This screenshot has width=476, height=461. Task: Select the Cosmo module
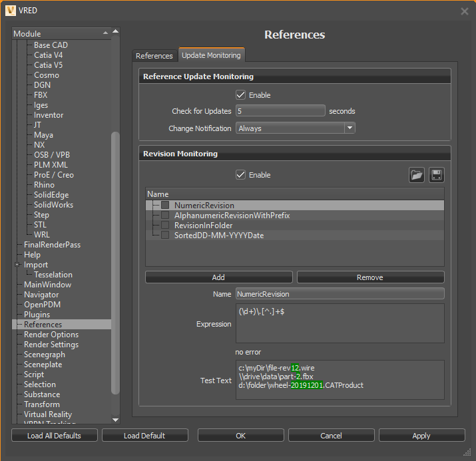pyautogui.click(x=47, y=75)
